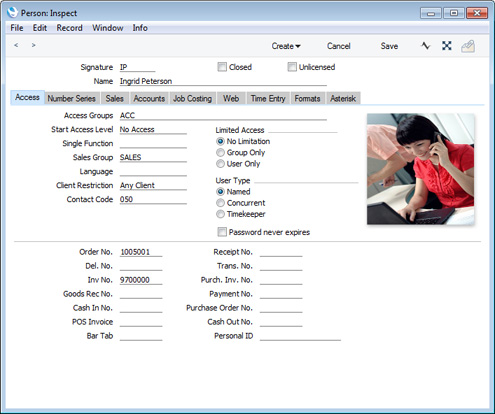Click the Client Restriction field
This screenshot has width=495, height=414.
(x=153, y=185)
